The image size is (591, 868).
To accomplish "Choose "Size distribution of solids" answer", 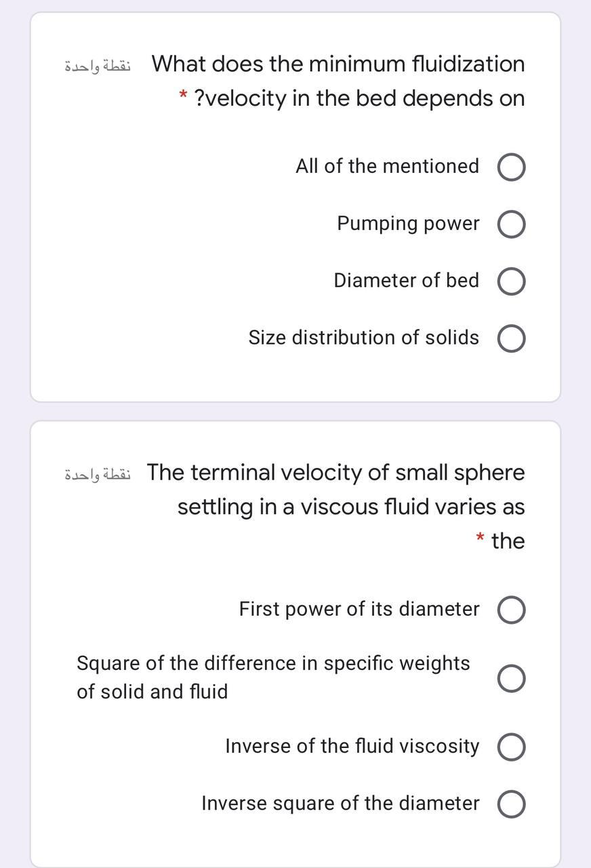I will [x=512, y=338].
